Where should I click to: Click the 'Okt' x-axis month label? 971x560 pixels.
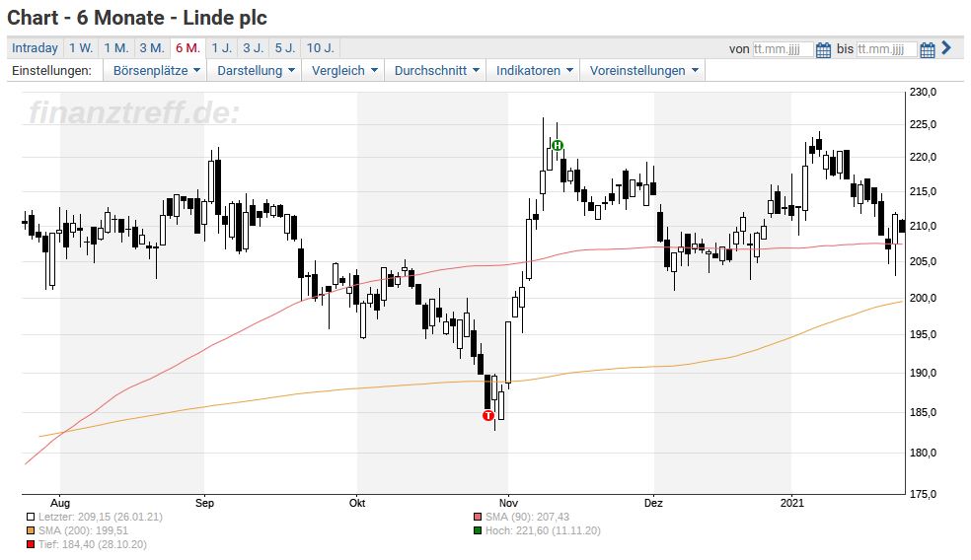[357, 503]
